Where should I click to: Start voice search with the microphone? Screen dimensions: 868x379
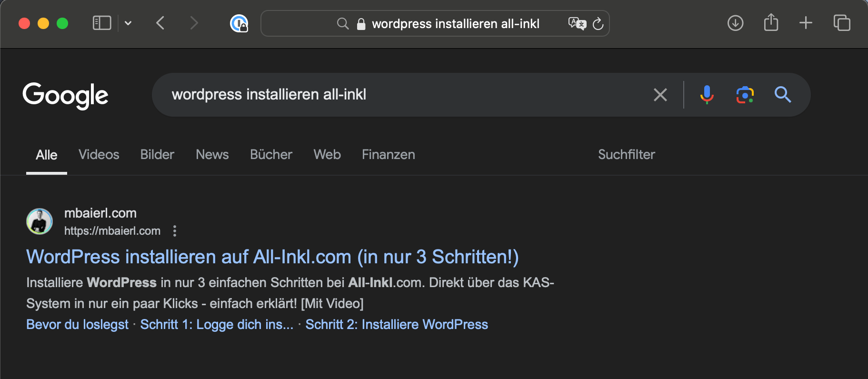click(x=707, y=95)
